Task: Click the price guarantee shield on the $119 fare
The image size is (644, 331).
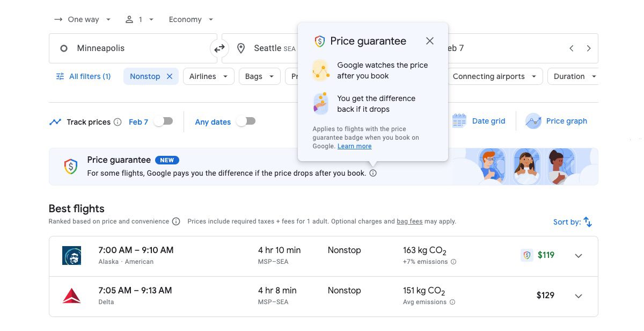Action: pos(526,255)
